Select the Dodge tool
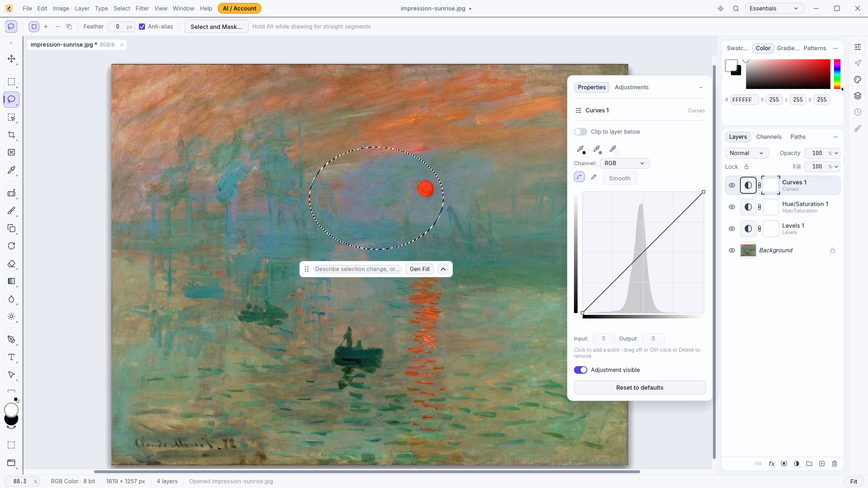Image resolution: width=868 pixels, height=488 pixels. pyautogui.click(x=11, y=316)
